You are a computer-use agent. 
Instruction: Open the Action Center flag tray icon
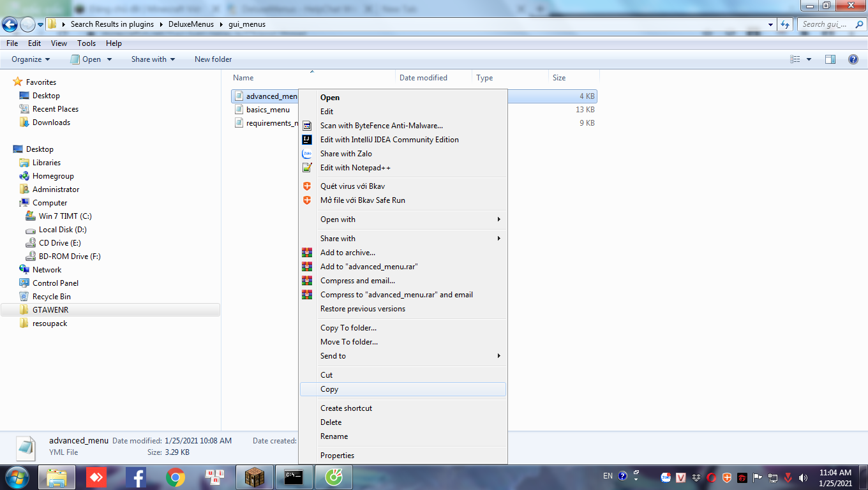tap(758, 477)
